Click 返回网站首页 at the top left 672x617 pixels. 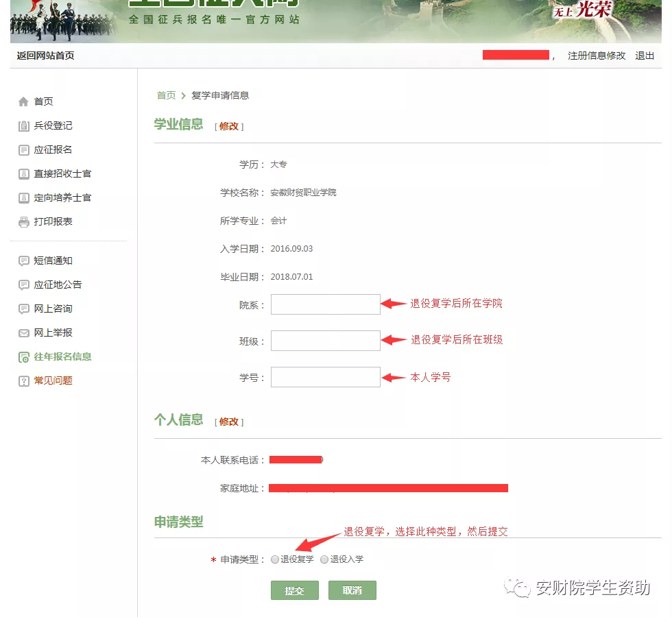pos(45,56)
